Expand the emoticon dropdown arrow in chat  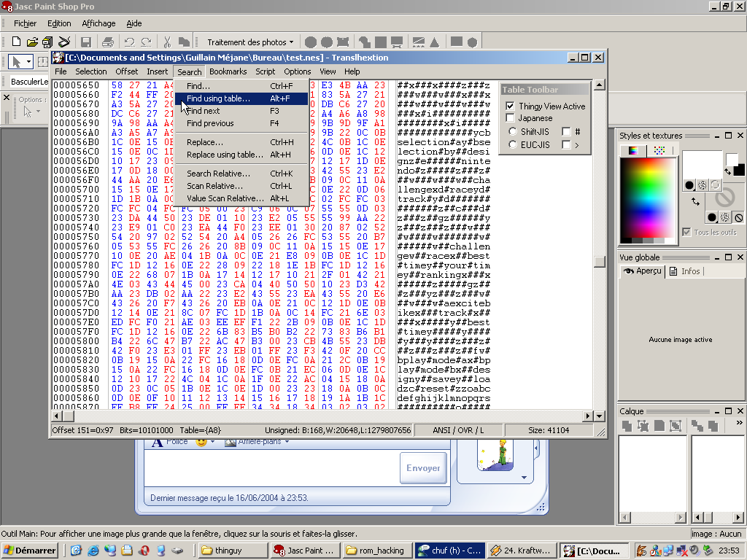pos(212,442)
